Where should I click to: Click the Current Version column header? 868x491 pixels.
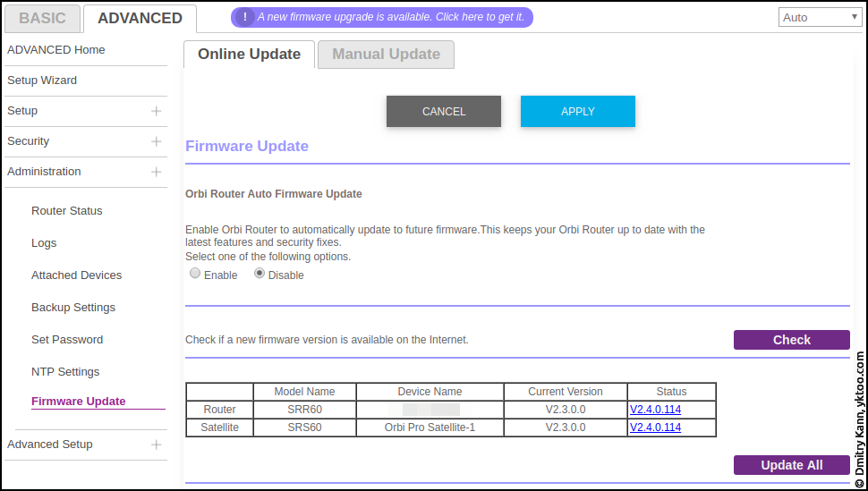566,392
